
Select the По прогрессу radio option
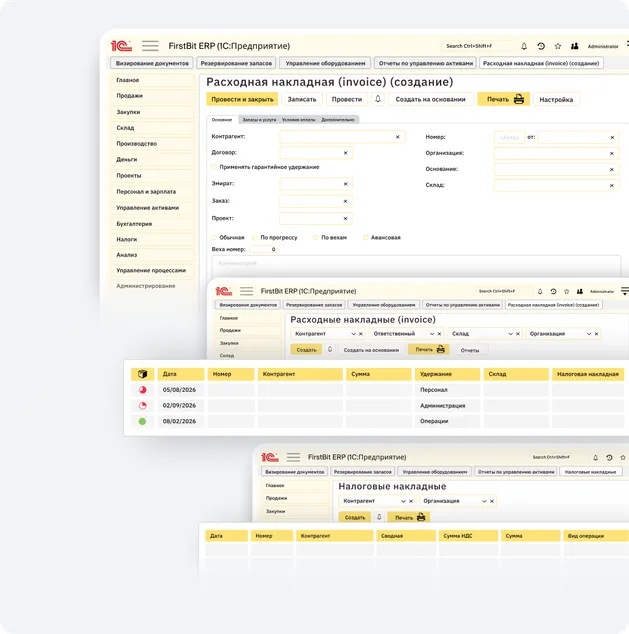pyautogui.click(x=254, y=237)
